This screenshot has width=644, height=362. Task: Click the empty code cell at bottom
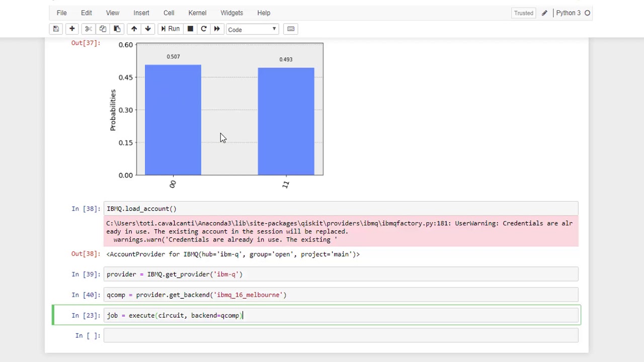[x=341, y=336]
